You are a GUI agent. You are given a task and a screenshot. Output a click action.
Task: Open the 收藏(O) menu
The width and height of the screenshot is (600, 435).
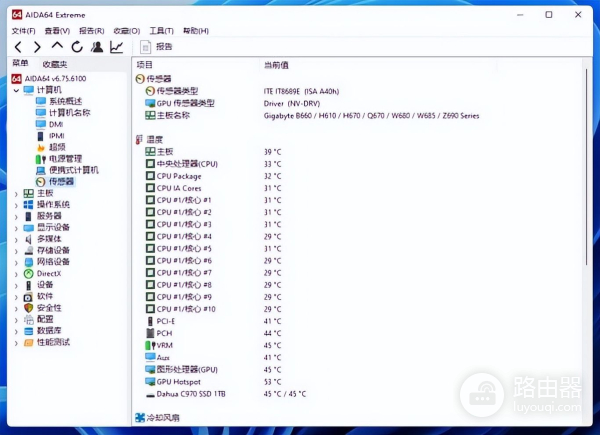click(127, 31)
